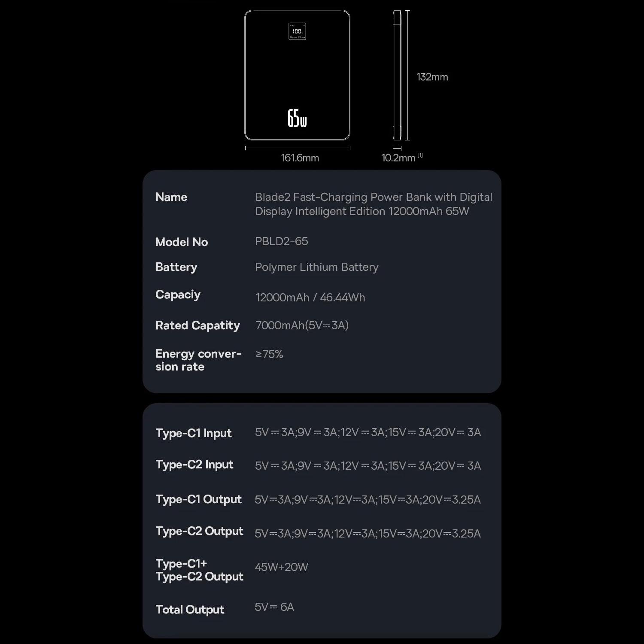The image size is (644, 644).
Task: Click the 65W logo on the power bank
Action: (297, 118)
